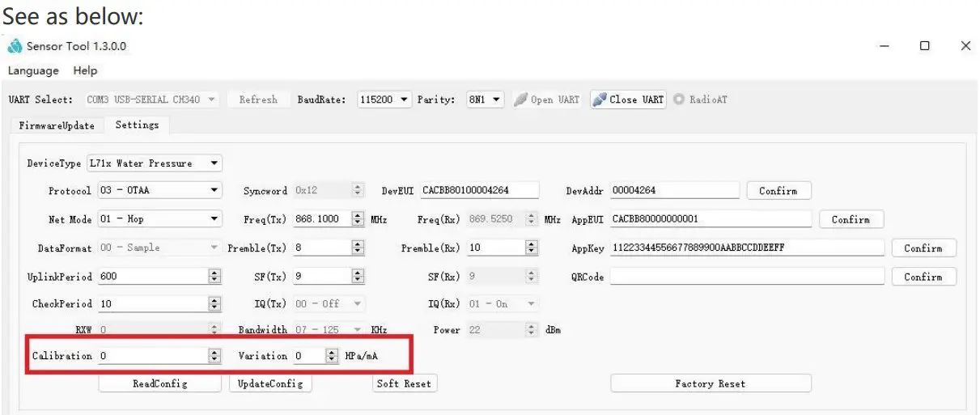Image resolution: width=980 pixels, height=415 pixels.
Task: Click the AppKey input field
Action: pos(747,248)
